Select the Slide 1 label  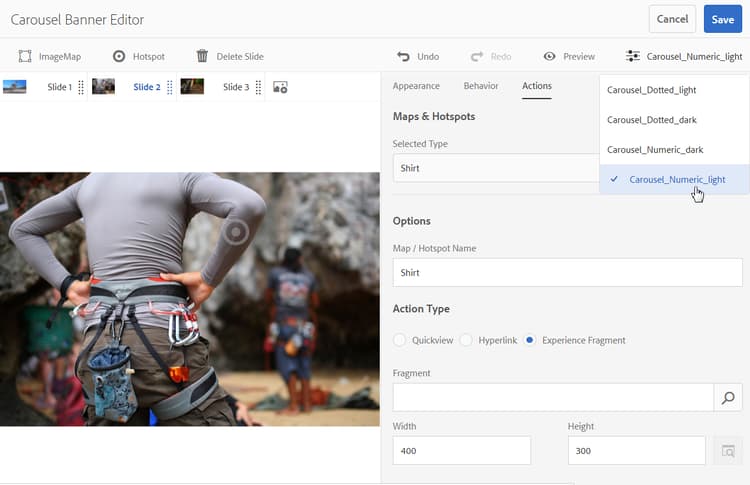pos(59,87)
